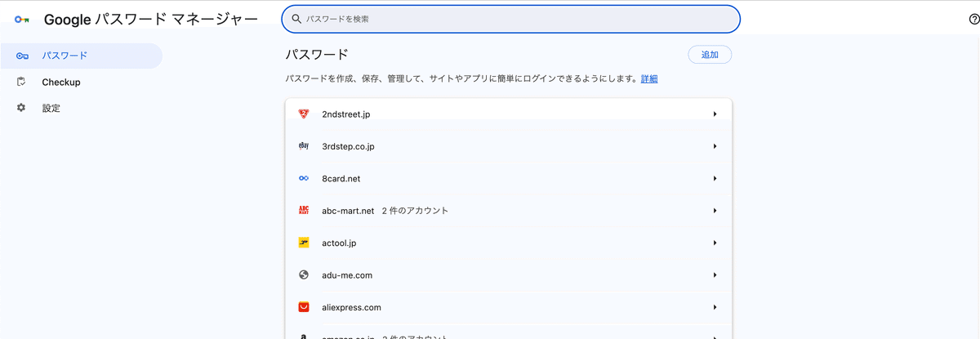Open the adu-me.com password entry
The height and width of the screenshot is (339, 980).
coord(508,275)
